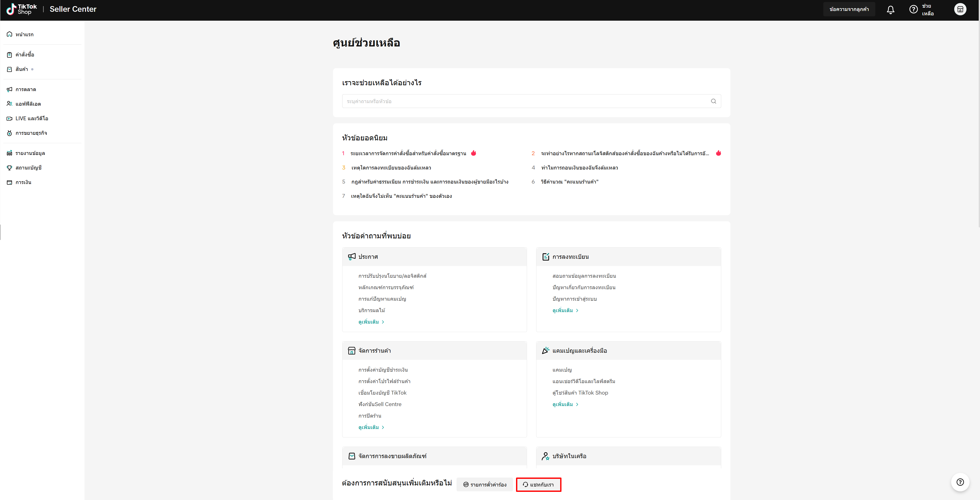The width and height of the screenshot is (980, 500).
Task: Click the shop profile avatar icon
Action: [x=960, y=9]
